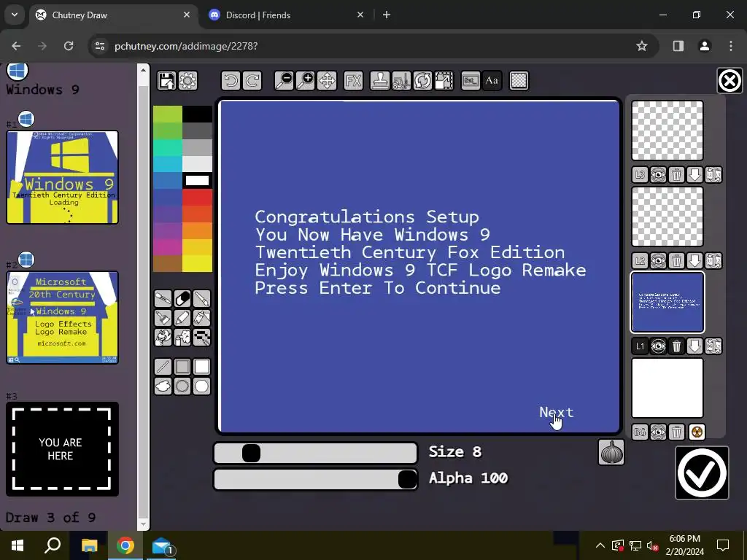Pick the red color swatch
Image resolution: width=747 pixels, height=560 pixels.
coord(197,197)
